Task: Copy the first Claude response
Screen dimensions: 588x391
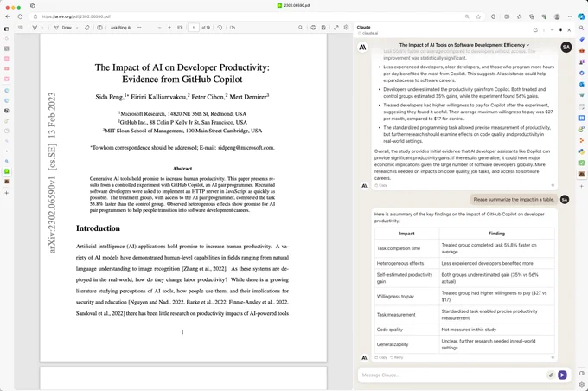Action: click(381, 185)
